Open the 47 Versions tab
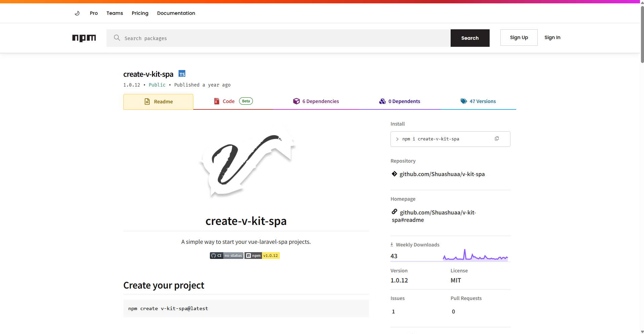The width and height of the screenshot is (644, 334). coord(478,101)
